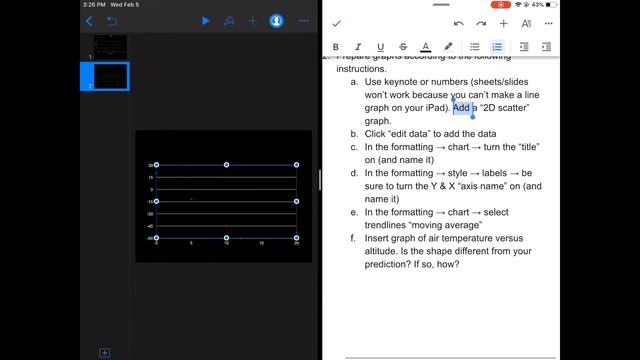Screen dimensions: 640x360
Task: Select the chart's left-middle handle
Action: tap(156, 202)
